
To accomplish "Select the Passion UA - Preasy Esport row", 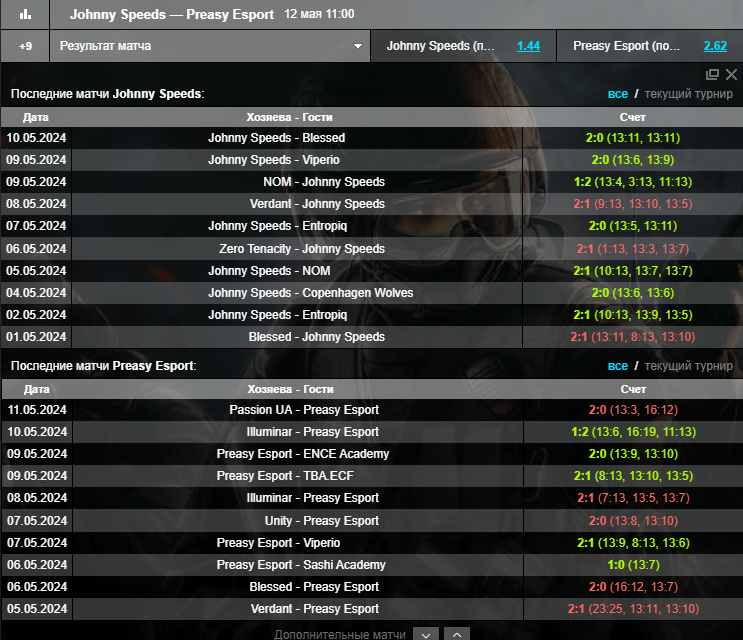I will point(372,410).
